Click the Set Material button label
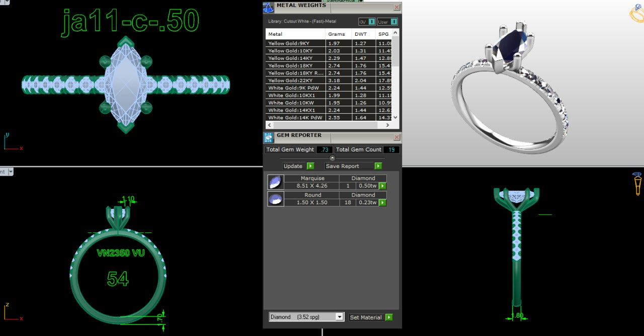Image resolution: width=644 pixels, height=336 pixels. coord(366,317)
